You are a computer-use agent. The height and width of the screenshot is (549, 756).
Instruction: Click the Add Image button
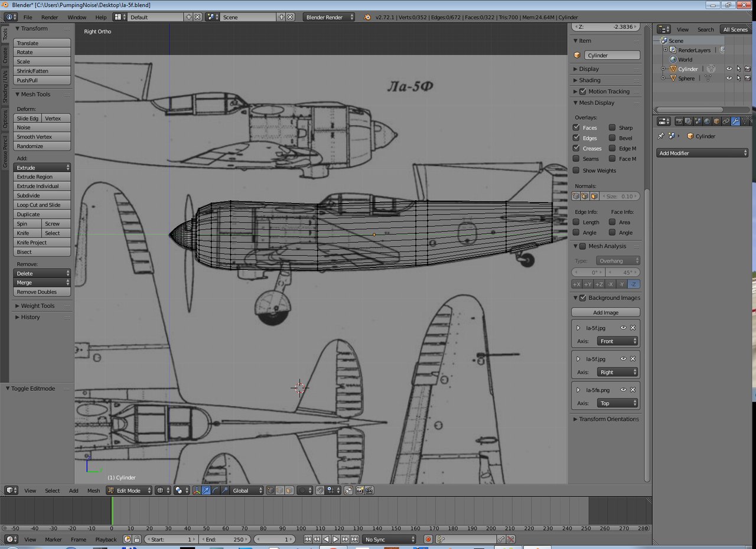coord(606,312)
